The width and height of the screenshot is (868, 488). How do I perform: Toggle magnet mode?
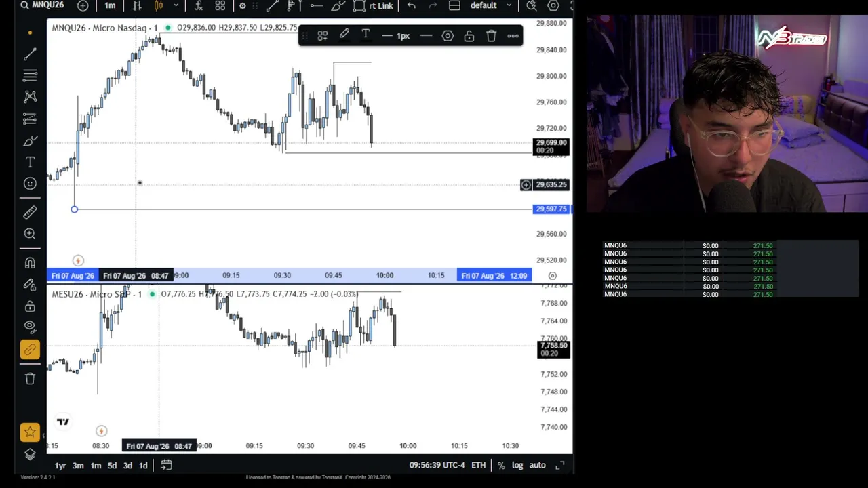point(30,262)
